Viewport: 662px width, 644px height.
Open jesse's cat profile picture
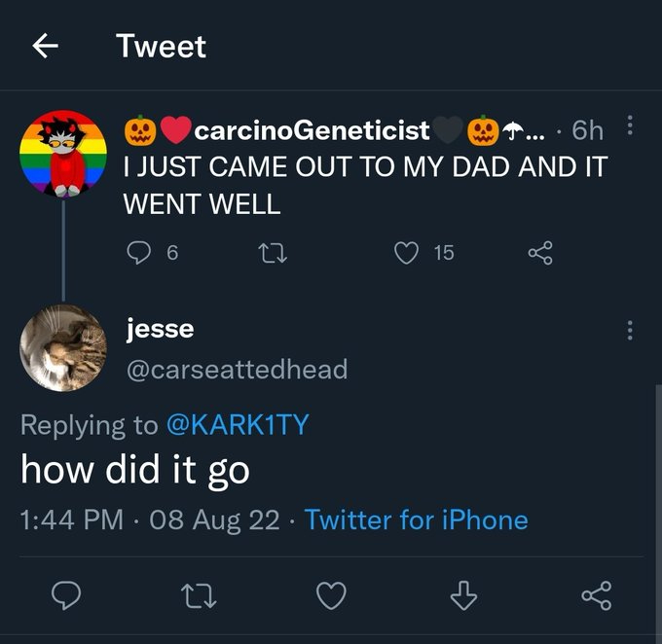[63, 347]
